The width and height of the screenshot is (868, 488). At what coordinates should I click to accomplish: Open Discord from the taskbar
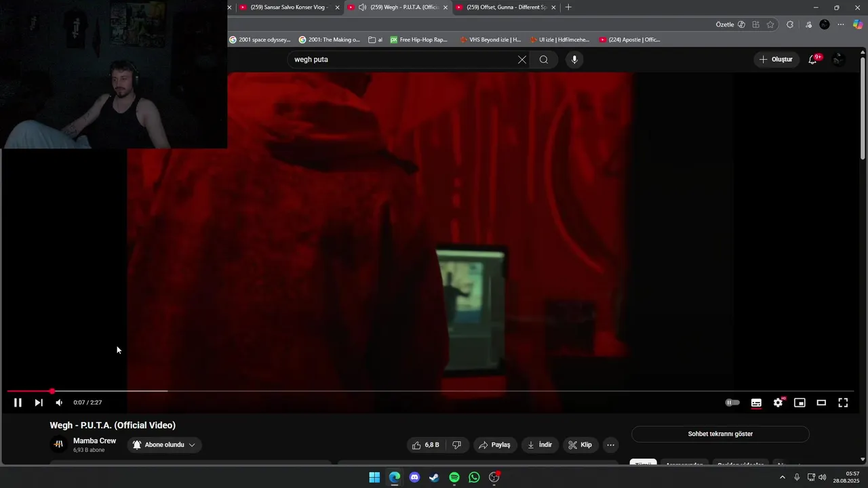pyautogui.click(x=414, y=477)
